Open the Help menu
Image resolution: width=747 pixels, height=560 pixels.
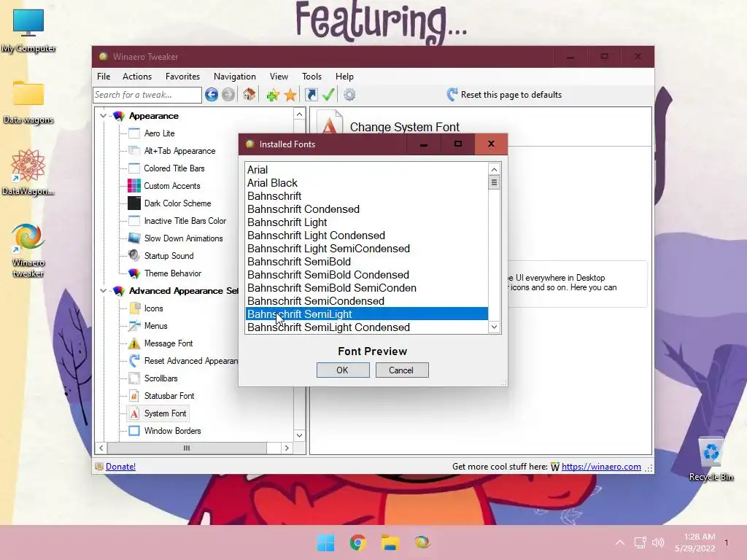[344, 76]
